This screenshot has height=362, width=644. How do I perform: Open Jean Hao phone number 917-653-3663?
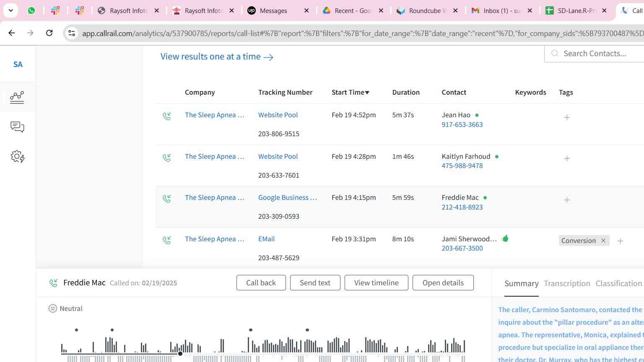point(462,124)
